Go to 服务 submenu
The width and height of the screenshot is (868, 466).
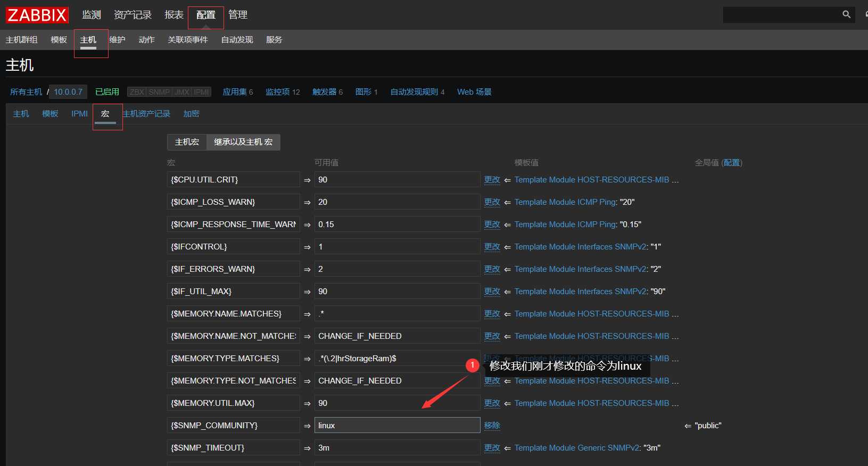tap(274, 40)
